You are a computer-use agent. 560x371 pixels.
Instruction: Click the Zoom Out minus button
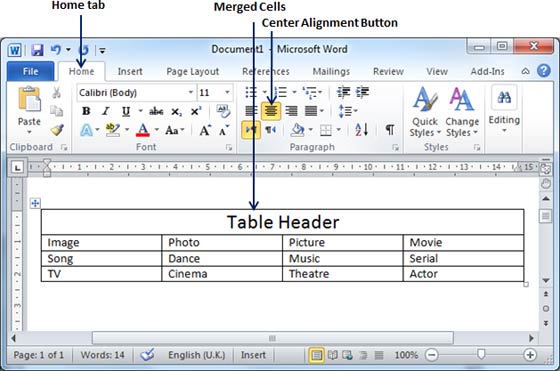point(432,355)
